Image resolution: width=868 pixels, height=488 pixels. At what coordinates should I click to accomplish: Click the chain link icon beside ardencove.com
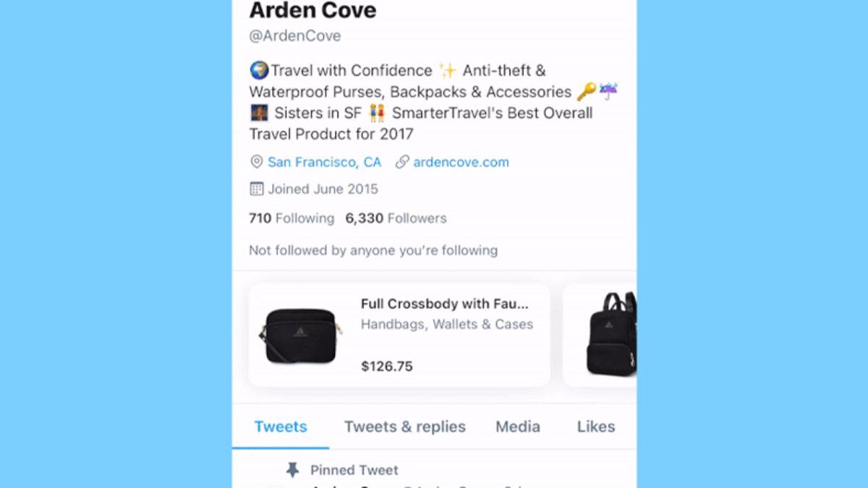coord(402,162)
